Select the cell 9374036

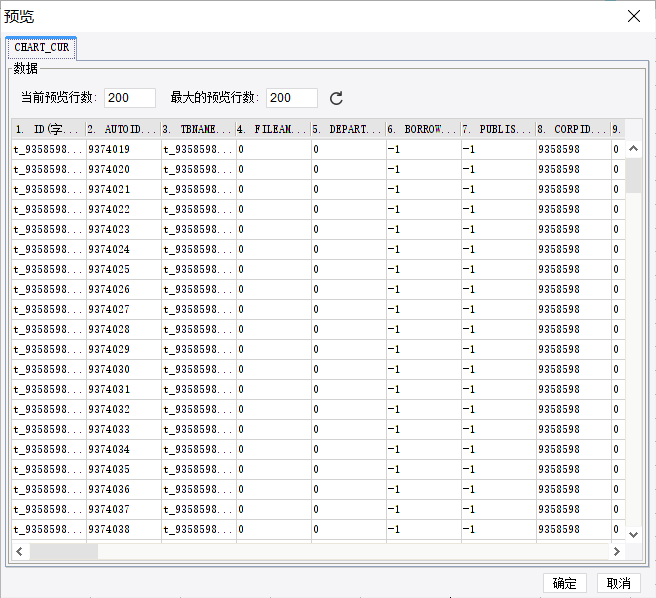[124, 490]
